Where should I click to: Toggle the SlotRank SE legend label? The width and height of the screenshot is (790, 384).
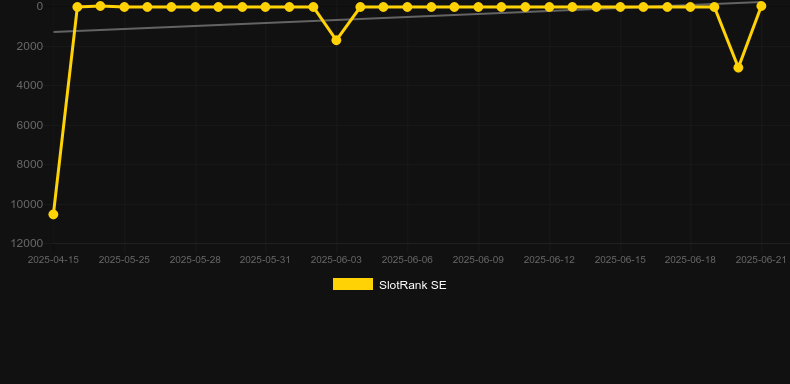[x=413, y=285]
